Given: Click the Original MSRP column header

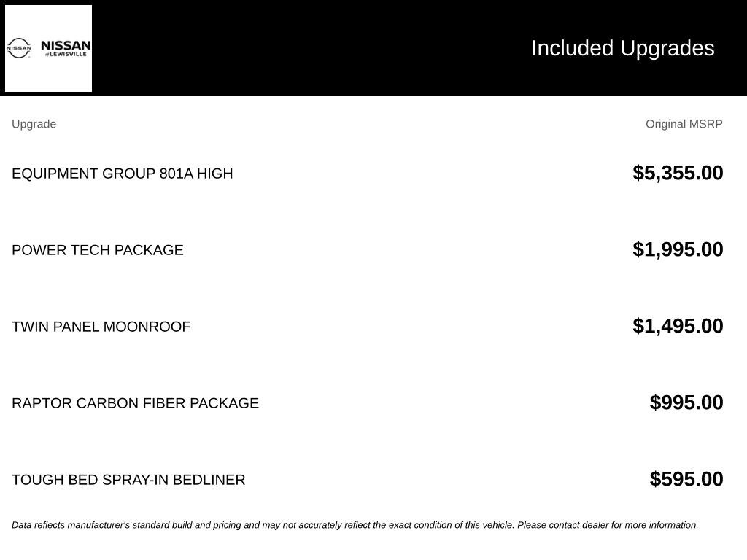Looking at the screenshot, I should (x=684, y=124).
